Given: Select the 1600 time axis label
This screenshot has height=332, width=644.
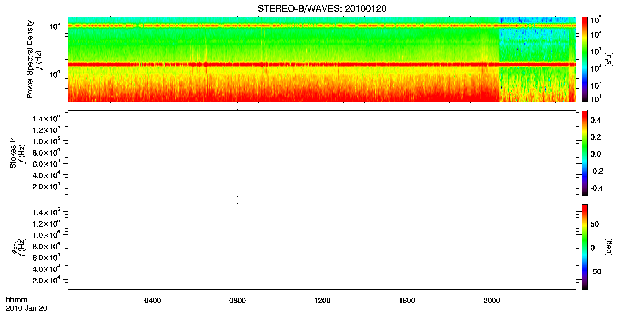Looking at the screenshot, I should point(407,301).
